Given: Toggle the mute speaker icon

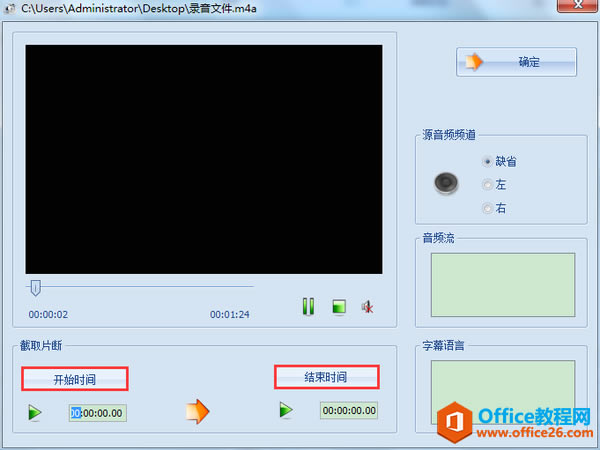Looking at the screenshot, I should coord(367,307).
